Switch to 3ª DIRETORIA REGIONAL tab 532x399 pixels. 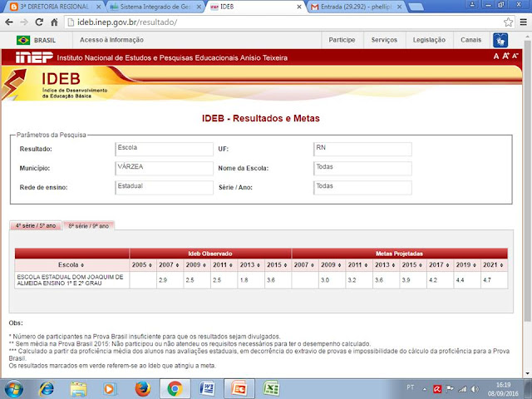point(56,7)
